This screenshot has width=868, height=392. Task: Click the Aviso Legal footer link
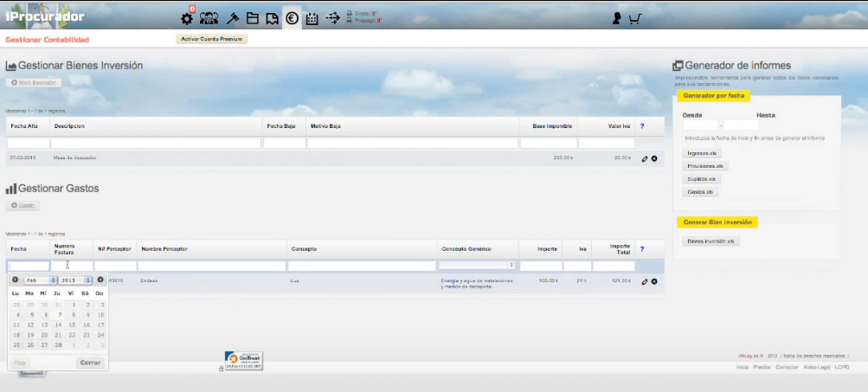click(x=817, y=368)
